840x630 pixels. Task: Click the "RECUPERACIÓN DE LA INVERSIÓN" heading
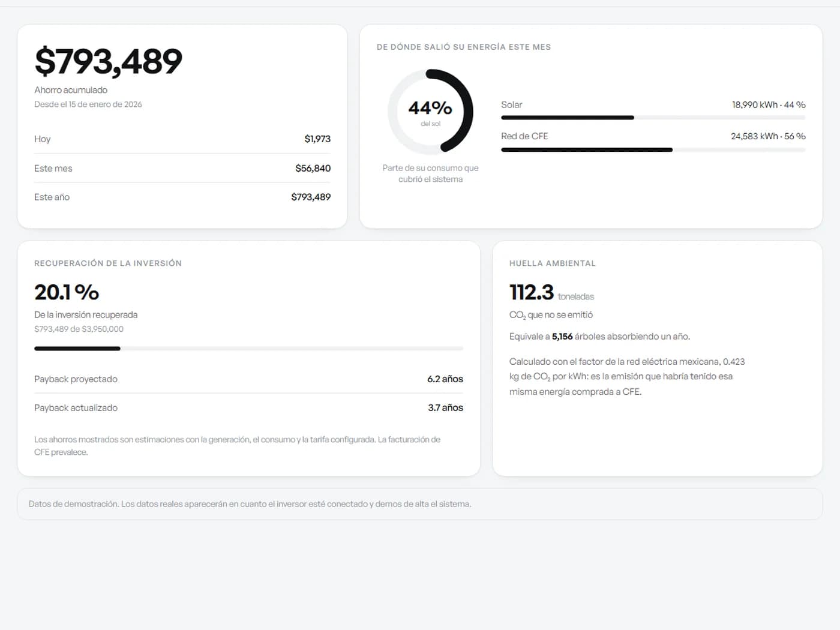tap(108, 263)
